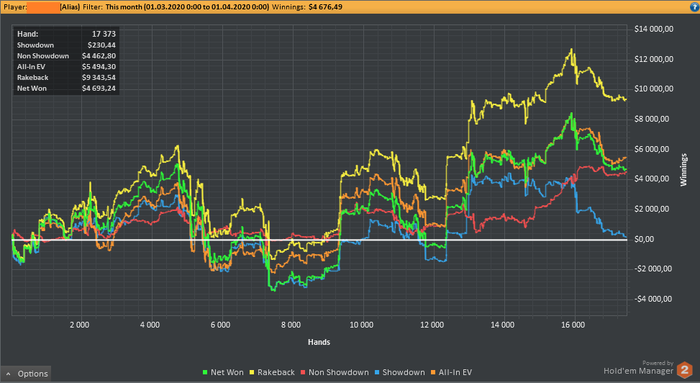Toggle the Showdown legend entry
Image resolution: width=700 pixels, height=383 pixels.
pyautogui.click(x=400, y=372)
